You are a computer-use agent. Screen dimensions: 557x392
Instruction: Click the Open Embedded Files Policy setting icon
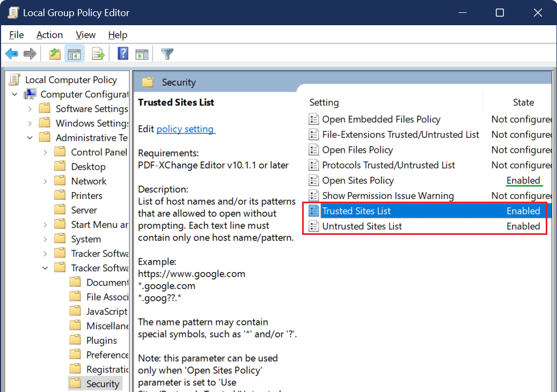pyautogui.click(x=313, y=119)
